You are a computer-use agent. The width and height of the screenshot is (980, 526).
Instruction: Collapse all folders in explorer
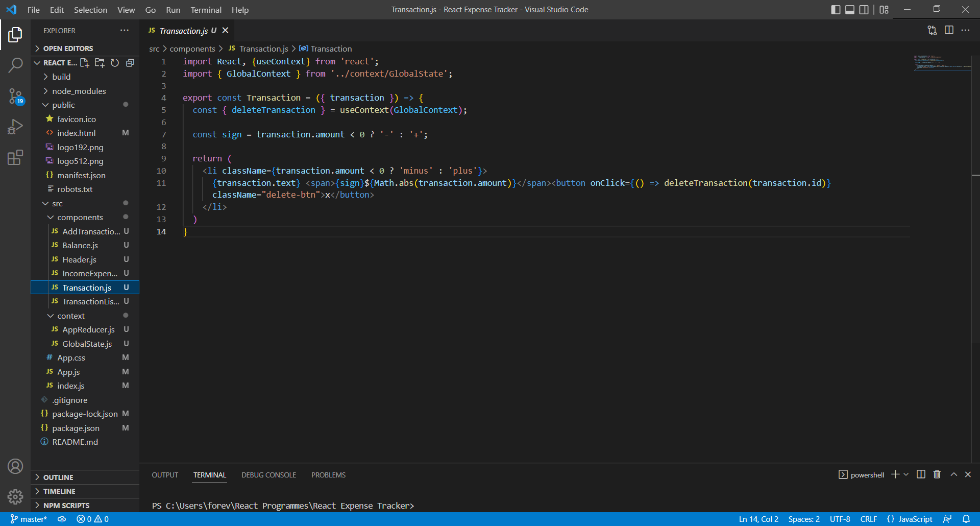click(130, 63)
